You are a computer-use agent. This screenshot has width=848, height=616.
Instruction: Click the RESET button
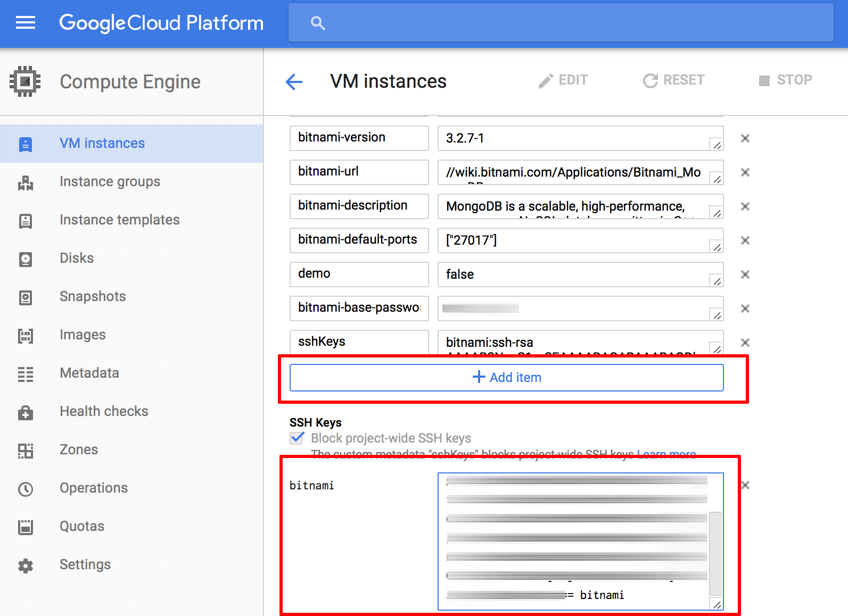[673, 80]
